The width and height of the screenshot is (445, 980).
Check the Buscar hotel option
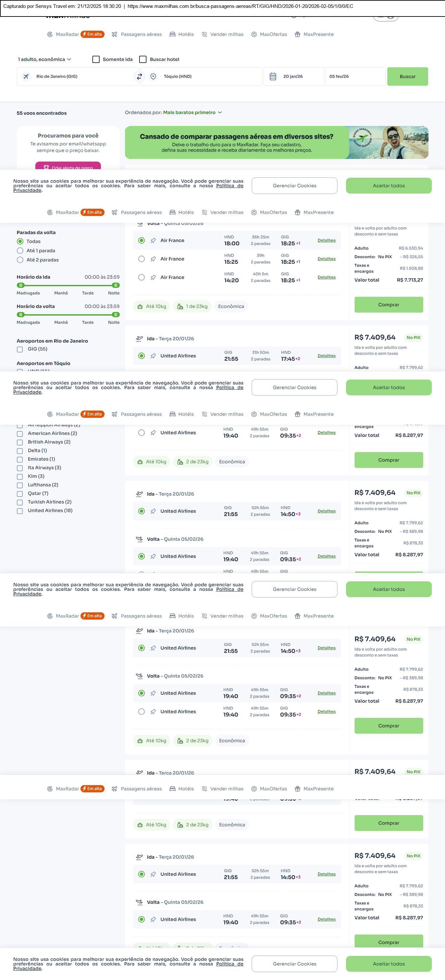tap(143, 59)
